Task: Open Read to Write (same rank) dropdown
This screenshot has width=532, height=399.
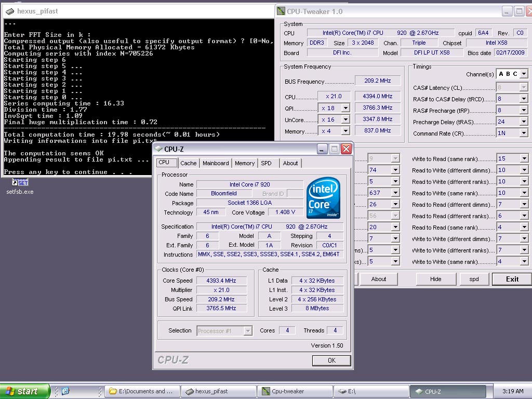Action: (525, 193)
